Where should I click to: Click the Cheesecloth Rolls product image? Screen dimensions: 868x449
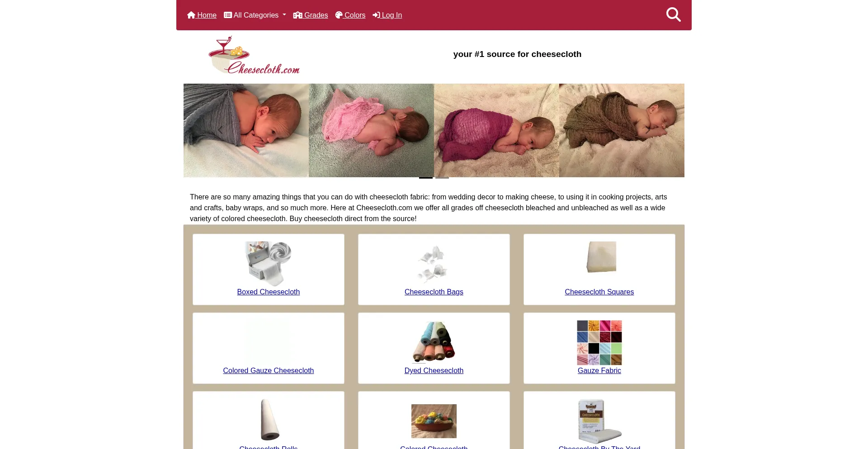(x=270, y=420)
